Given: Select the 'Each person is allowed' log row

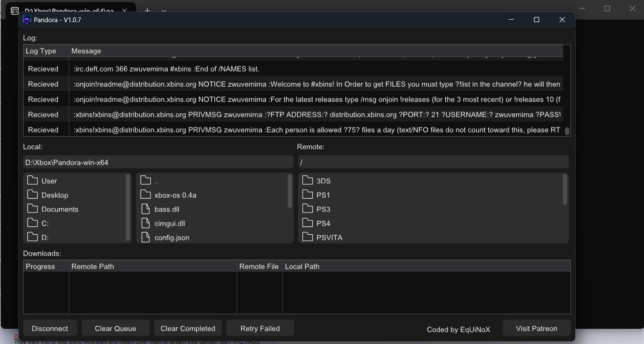Looking at the screenshot, I should click(294, 130).
